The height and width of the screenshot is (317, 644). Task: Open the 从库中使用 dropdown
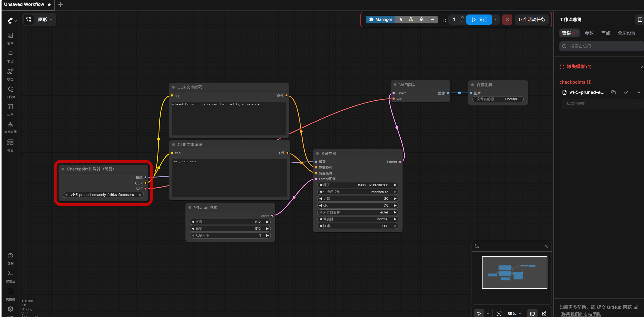pyautogui.click(x=602, y=104)
